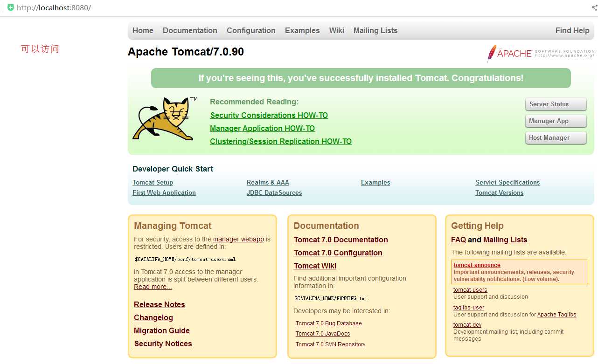Open the Examples navigation item in top bar
The width and height of the screenshot is (598, 364).
coord(302,31)
